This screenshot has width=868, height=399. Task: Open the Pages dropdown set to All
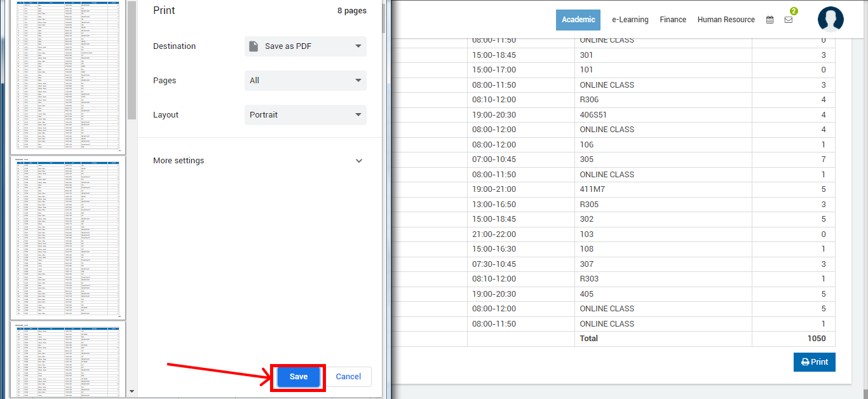point(305,81)
